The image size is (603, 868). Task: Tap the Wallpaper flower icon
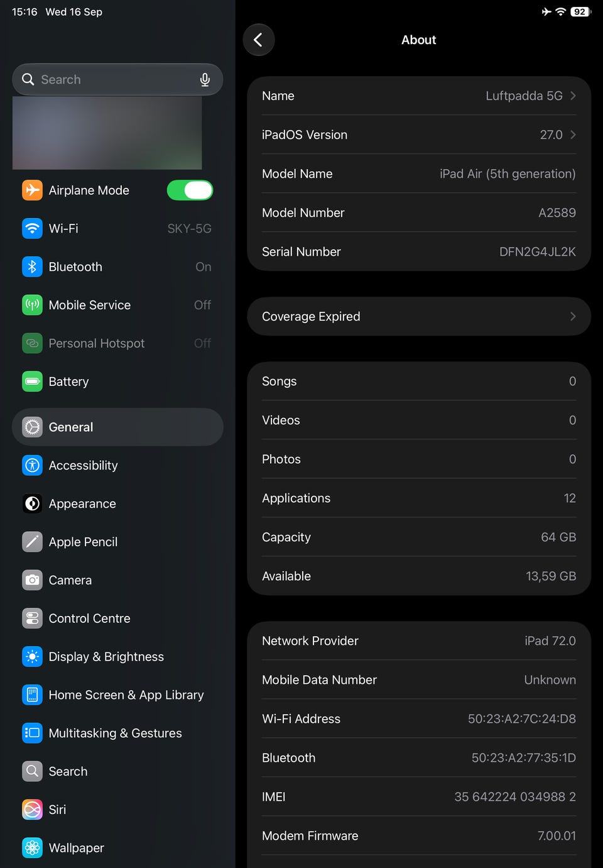tap(32, 848)
